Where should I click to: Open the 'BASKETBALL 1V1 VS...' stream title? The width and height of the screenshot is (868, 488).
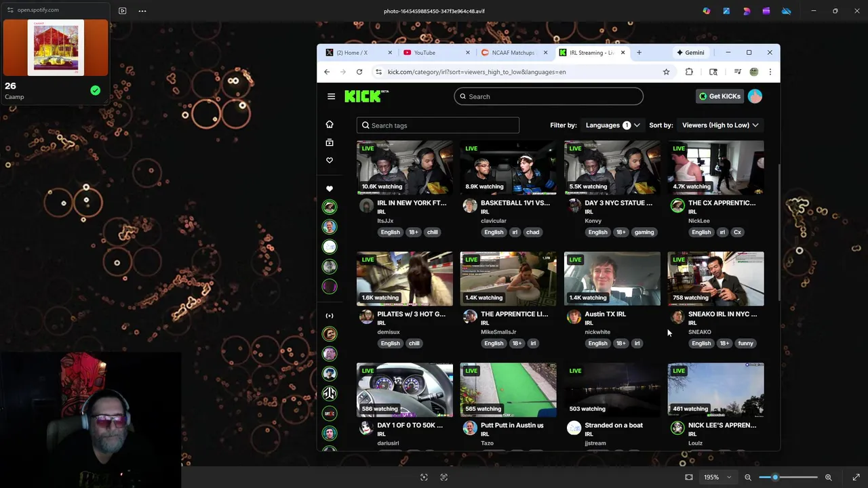515,203
